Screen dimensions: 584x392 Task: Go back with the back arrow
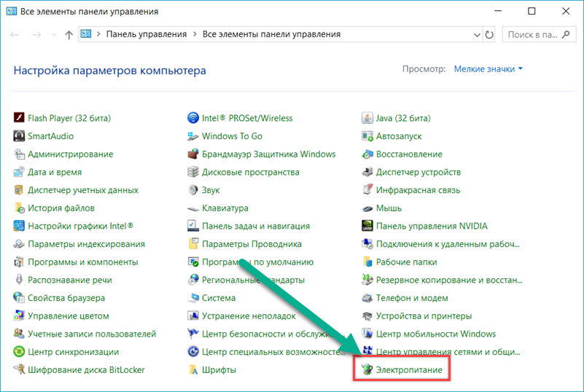[15, 35]
